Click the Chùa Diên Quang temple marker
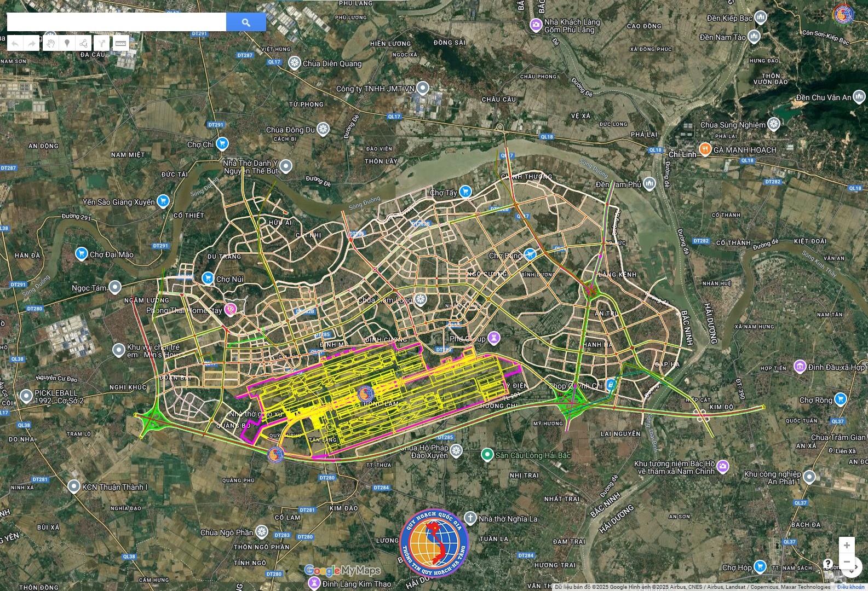Image resolution: width=868 pixels, height=591 pixels. coord(295,63)
